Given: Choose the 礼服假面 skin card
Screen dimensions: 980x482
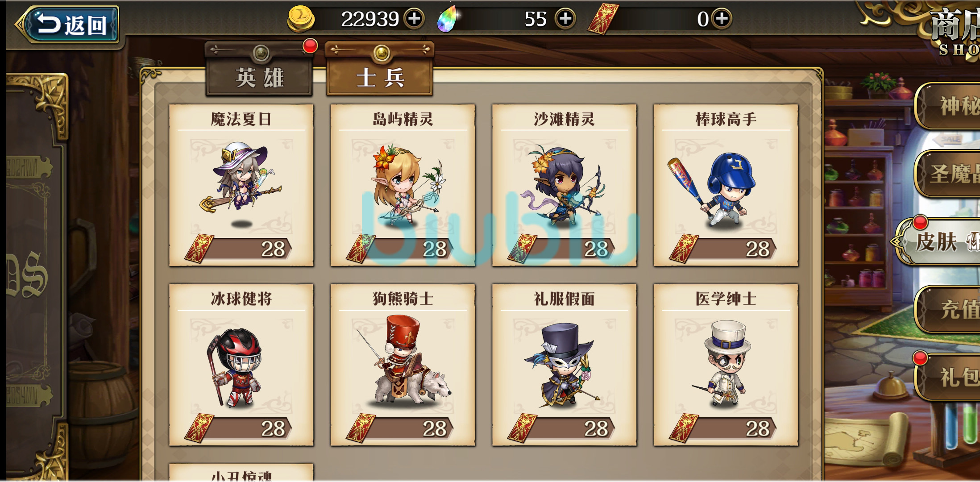Looking at the screenshot, I should click(x=564, y=365).
